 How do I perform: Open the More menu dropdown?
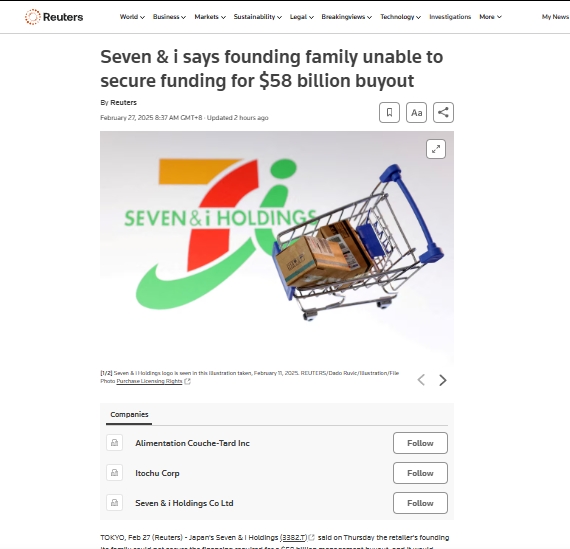[490, 17]
